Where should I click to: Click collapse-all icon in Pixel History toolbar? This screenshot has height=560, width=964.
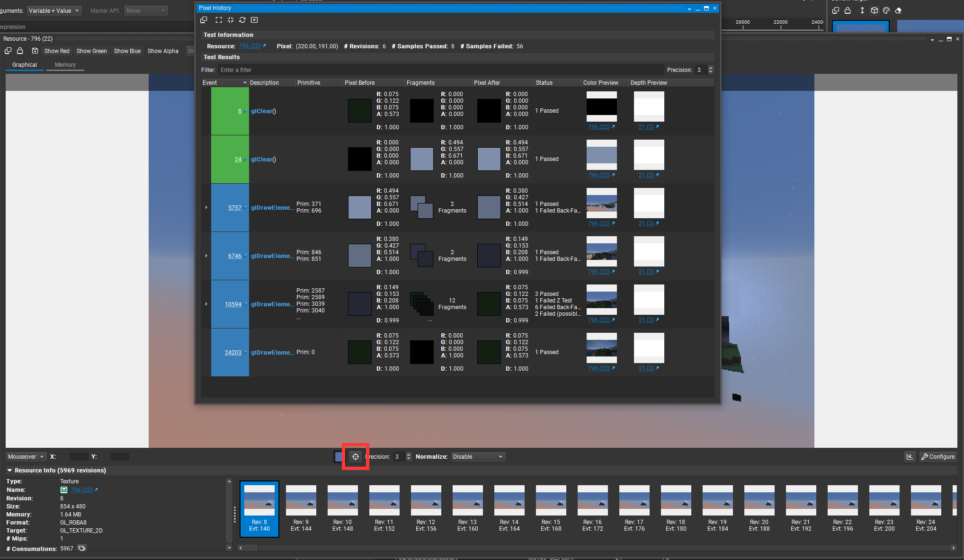[x=231, y=20]
